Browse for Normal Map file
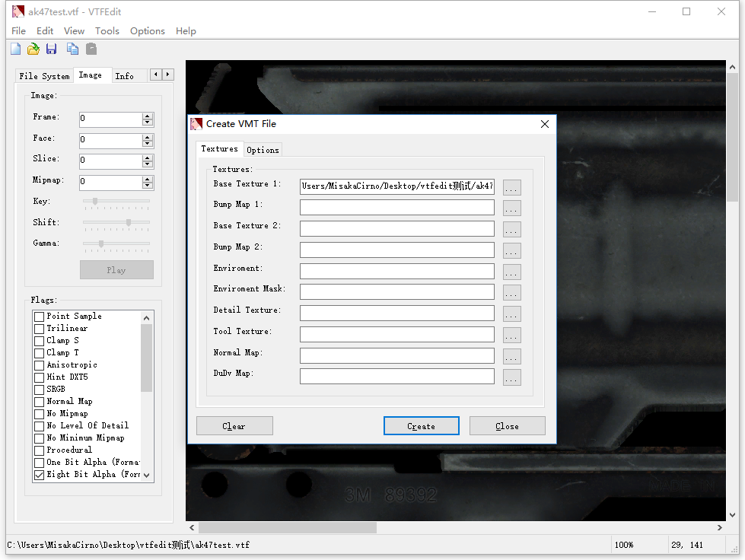Screen dimensions: 745x560 (x=511, y=357)
